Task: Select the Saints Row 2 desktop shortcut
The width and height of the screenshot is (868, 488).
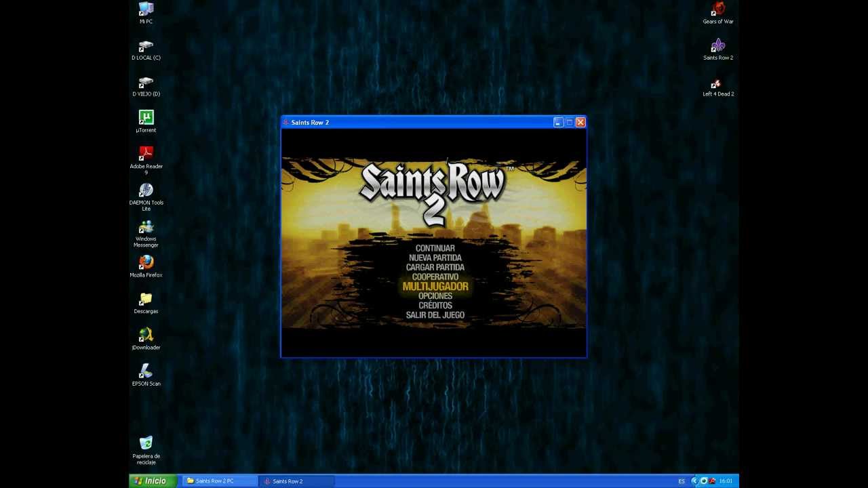Action: (718, 49)
